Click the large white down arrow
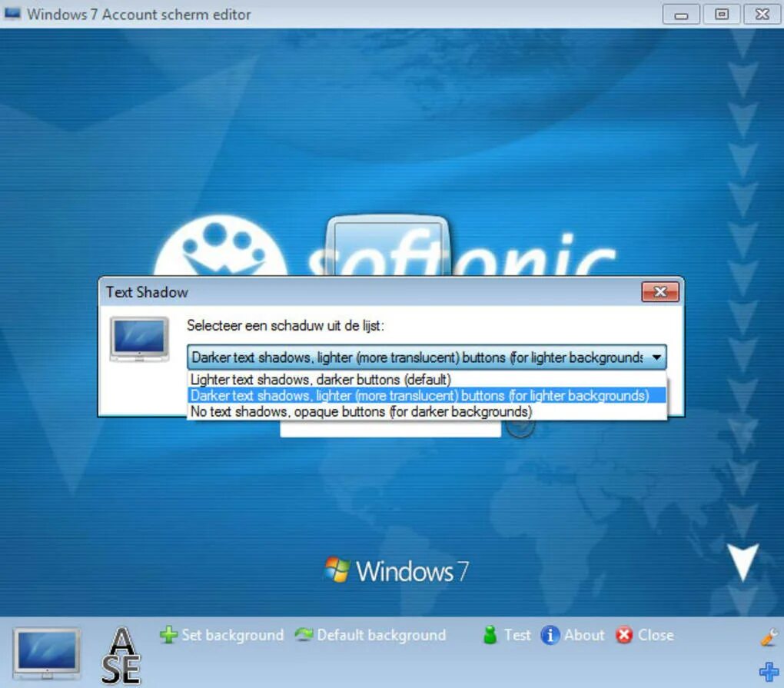The image size is (784, 688). pos(742,563)
